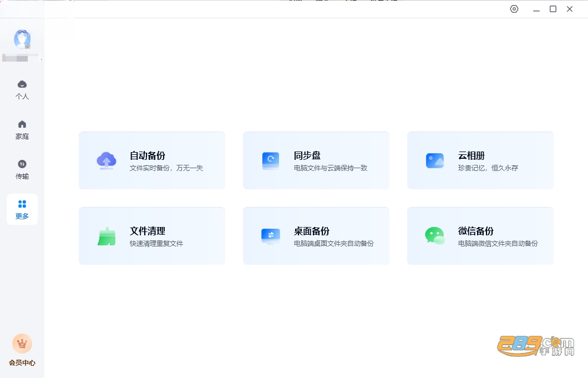Click description 快速清理重复文件
Viewport: 588px width, 378px height.
156,244
